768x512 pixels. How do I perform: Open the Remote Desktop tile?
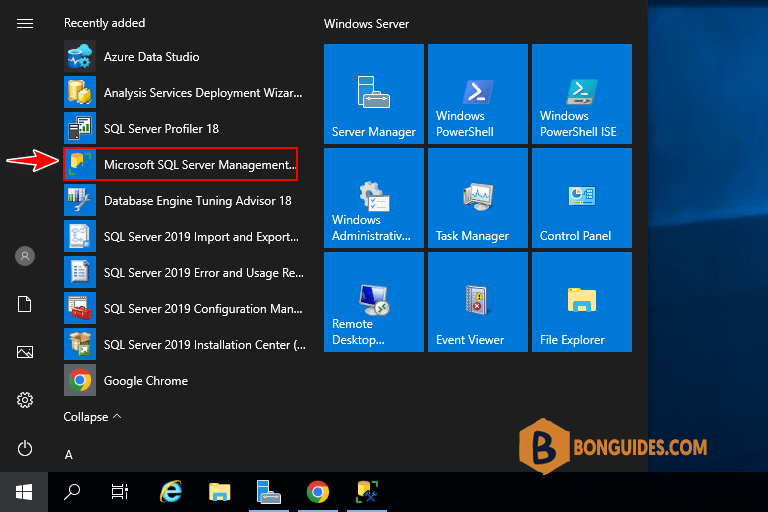click(x=374, y=302)
